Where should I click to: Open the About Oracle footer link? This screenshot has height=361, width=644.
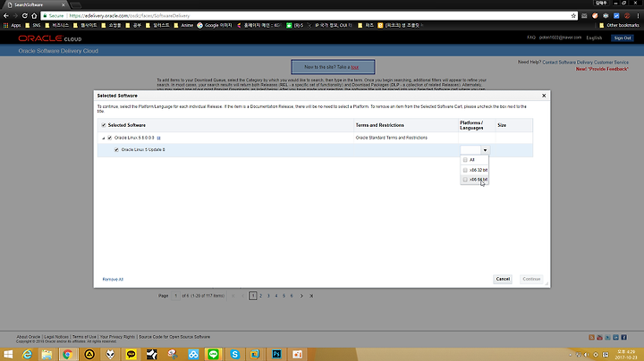(29, 337)
